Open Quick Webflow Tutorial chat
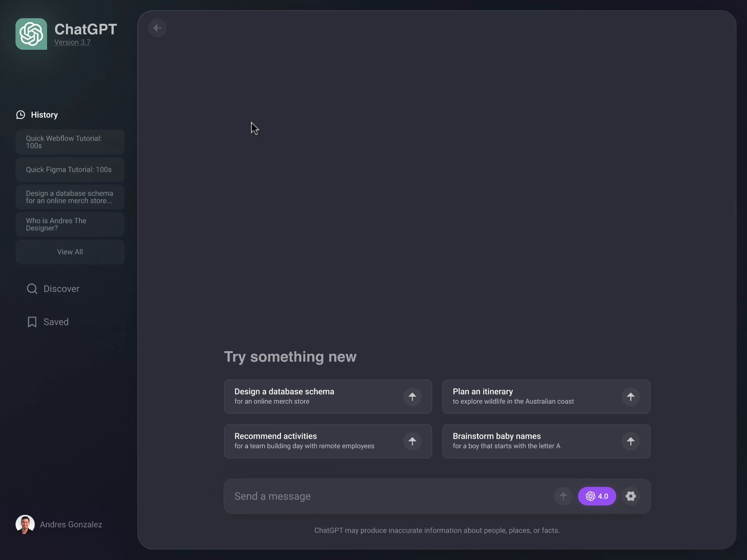This screenshot has height=560, width=747. click(x=70, y=142)
